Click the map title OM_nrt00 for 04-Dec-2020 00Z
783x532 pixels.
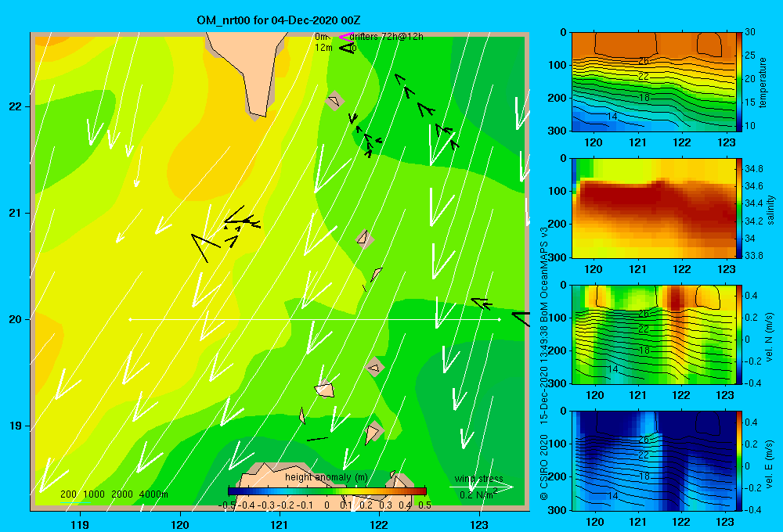pos(279,20)
